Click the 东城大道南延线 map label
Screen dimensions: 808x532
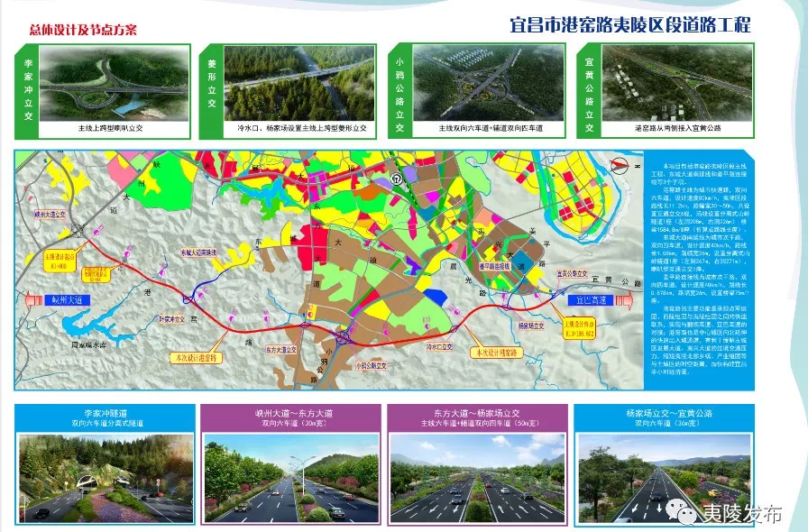(198, 253)
